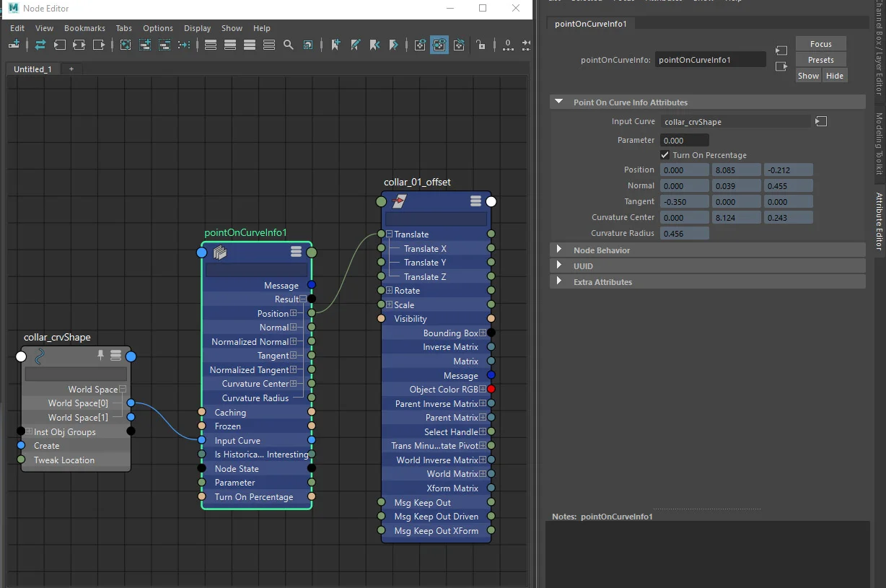The width and height of the screenshot is (886, 588).
Task: Click the show output connections icon
Action: tap(99, 45)
